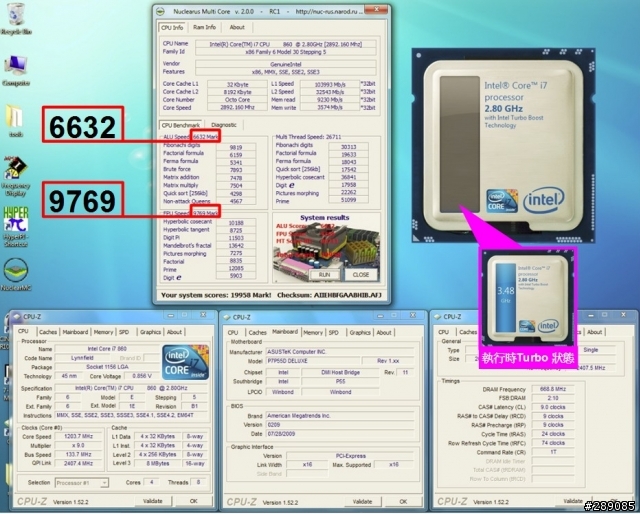This screenshot has height=514, width=640.
Task: Click the Multiplier x 9.0 value
Action: (x=79, y=445)
